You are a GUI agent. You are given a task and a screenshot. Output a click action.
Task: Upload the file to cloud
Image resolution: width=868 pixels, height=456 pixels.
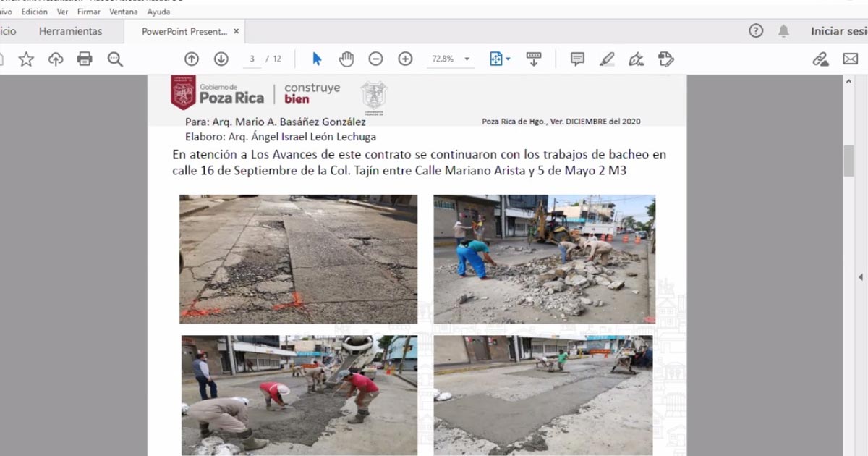tap(56, 59)
